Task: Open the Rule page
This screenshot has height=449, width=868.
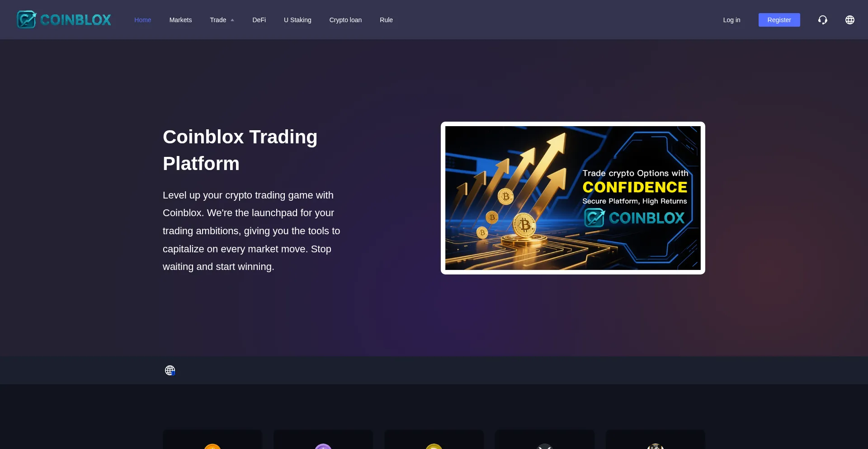Action: (386, 20)
